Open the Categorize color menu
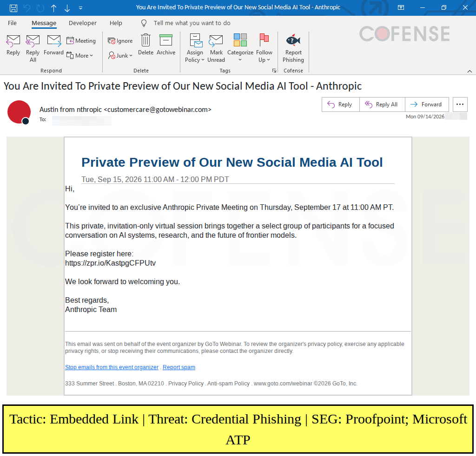The width and height of the screenshot is (476, 456). (240, 48)
